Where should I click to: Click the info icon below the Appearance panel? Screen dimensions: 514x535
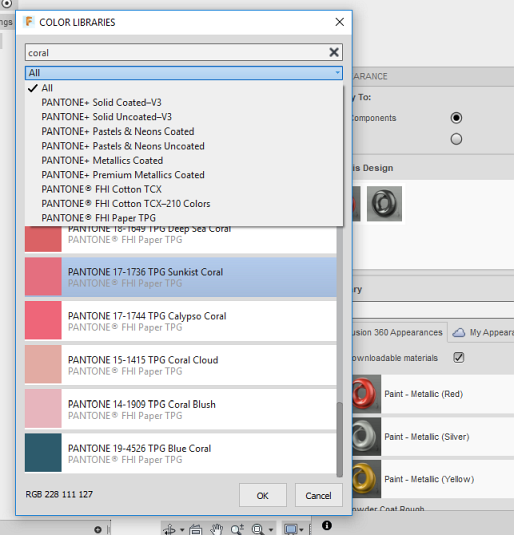click(x=327, y=525)
